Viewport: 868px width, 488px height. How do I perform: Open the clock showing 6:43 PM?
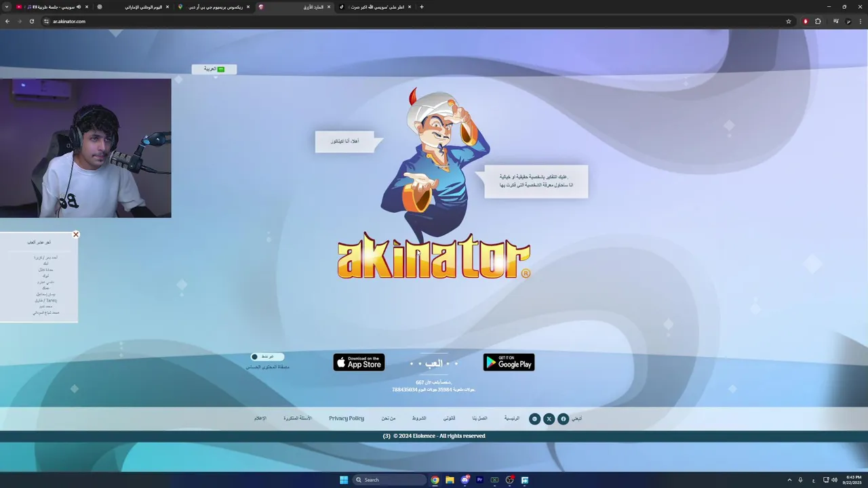coord(852,480)
